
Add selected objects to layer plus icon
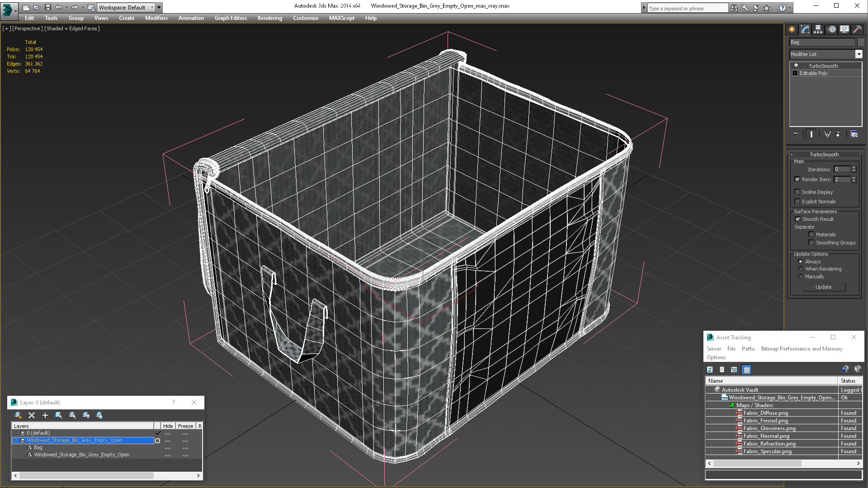(x=45, y=415)
